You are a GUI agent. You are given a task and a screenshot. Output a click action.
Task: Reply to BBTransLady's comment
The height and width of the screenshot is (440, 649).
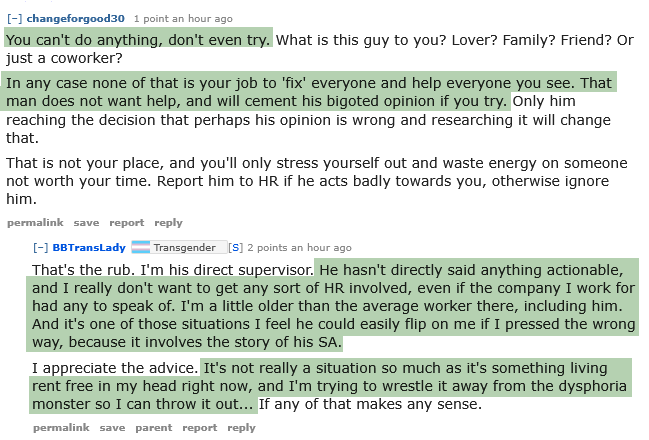point(241,428)
